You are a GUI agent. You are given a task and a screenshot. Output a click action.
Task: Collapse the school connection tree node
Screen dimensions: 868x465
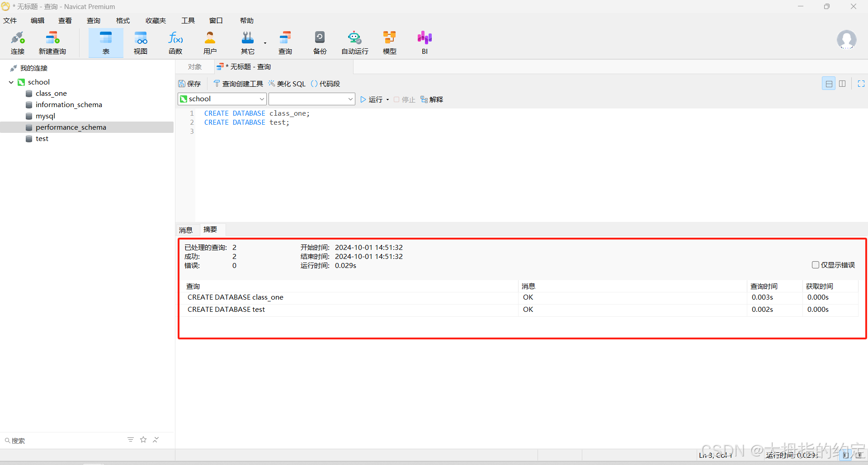tap(11, 82)
